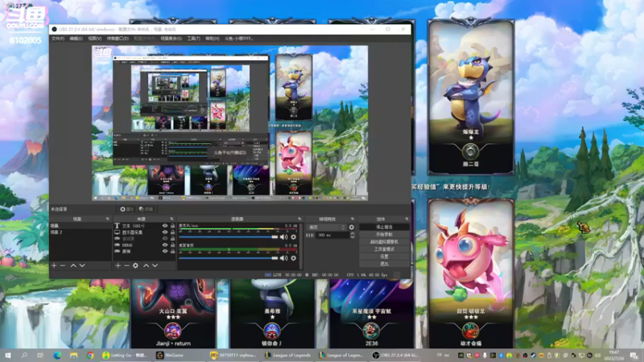Toggle visibility eye of the last source row
The width and height of the screenshot is (644, 362).
(x=165, y=251)
